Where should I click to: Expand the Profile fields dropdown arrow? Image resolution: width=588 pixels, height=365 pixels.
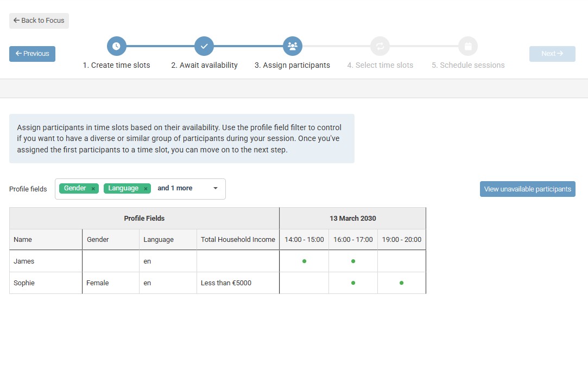click(x=216, y=189)
